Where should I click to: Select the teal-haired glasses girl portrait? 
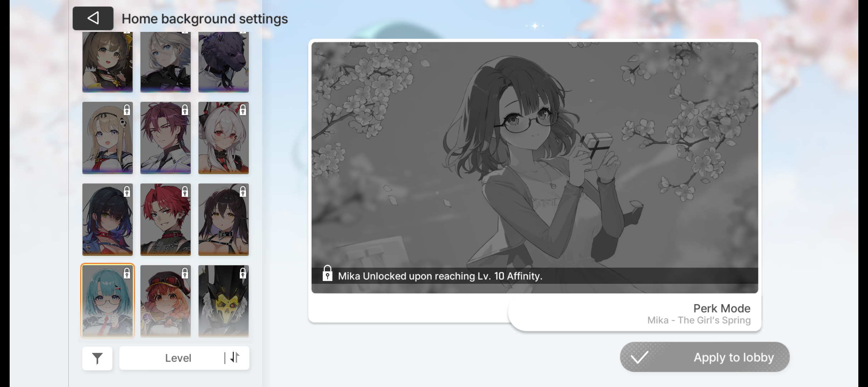[x=107, y=301]
